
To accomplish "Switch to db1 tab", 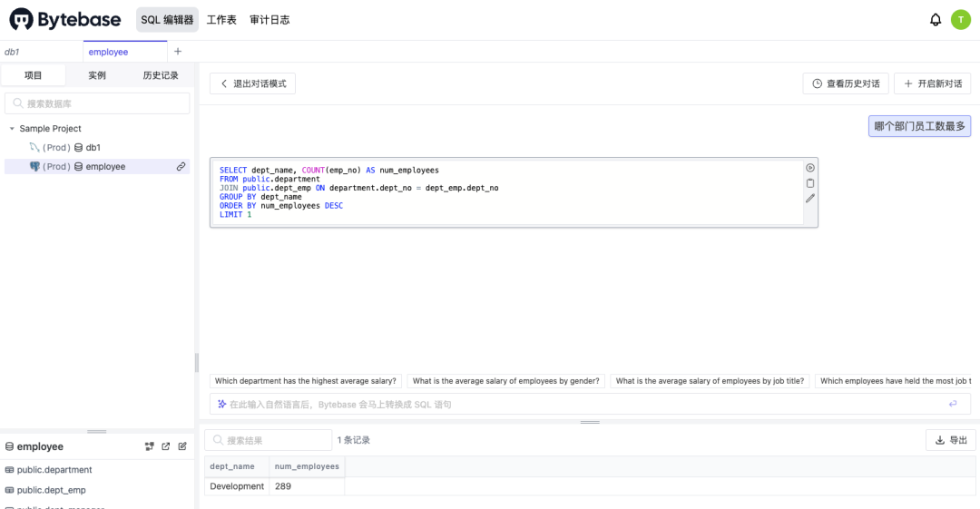I will click(x=41, y=52).
